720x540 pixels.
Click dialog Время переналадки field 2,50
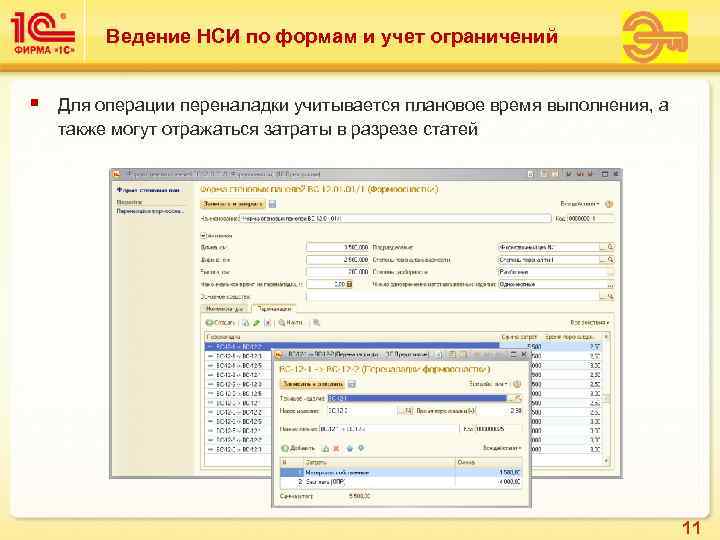(x=499, y=411)
